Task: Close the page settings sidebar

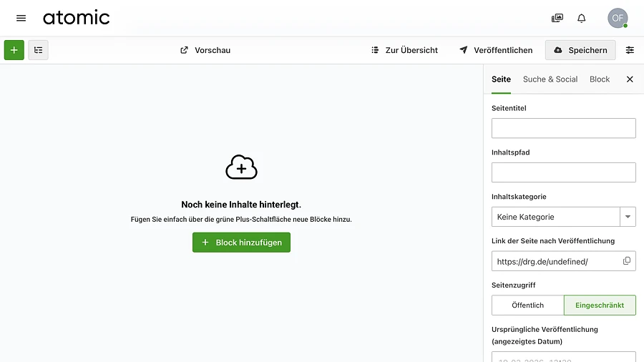Action: click(630, 79)
